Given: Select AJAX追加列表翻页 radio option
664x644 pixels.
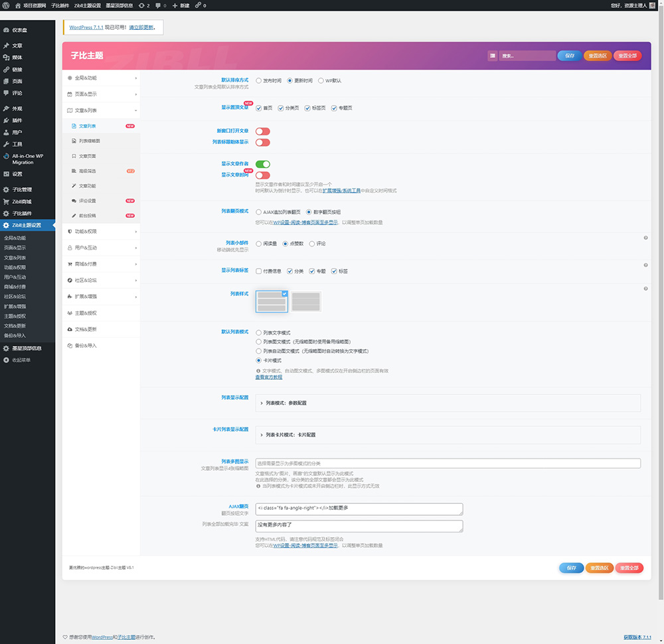Looking at the screenshot, I should (x=258, y=212).
